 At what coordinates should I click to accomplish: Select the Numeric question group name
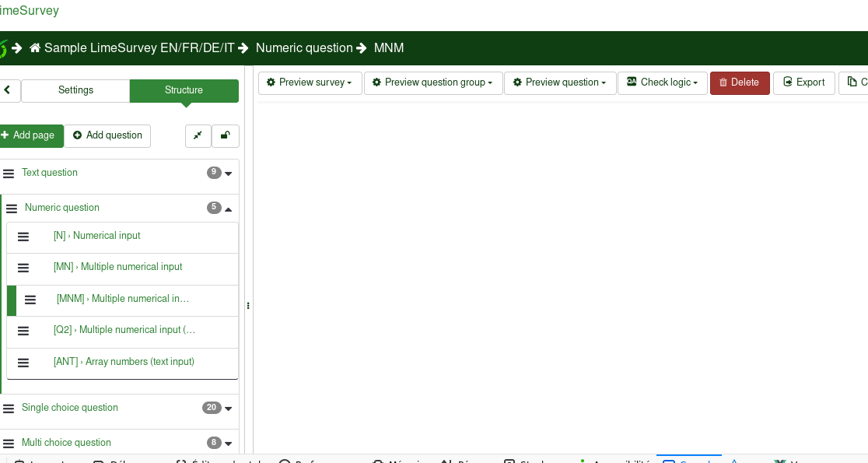tap(62, 208)
